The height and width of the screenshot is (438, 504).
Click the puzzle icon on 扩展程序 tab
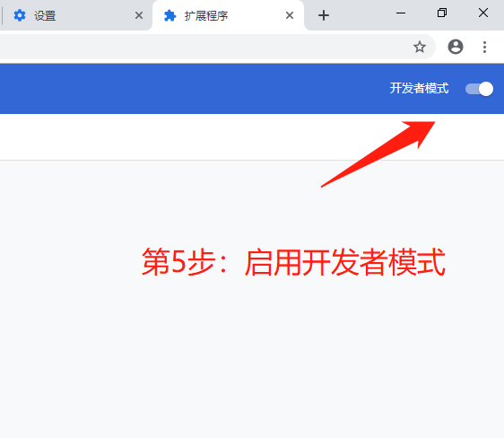(x=170, y=15)
